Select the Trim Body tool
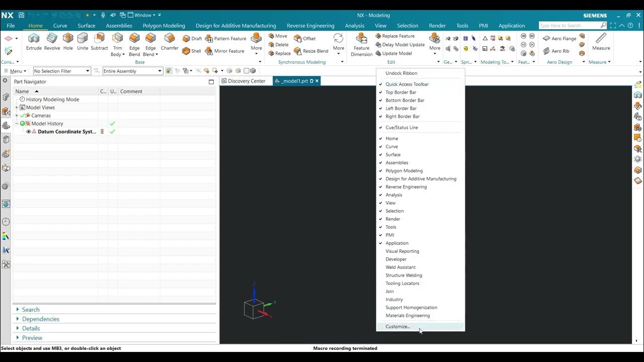 pyautogui.click(x=117, y=45)
